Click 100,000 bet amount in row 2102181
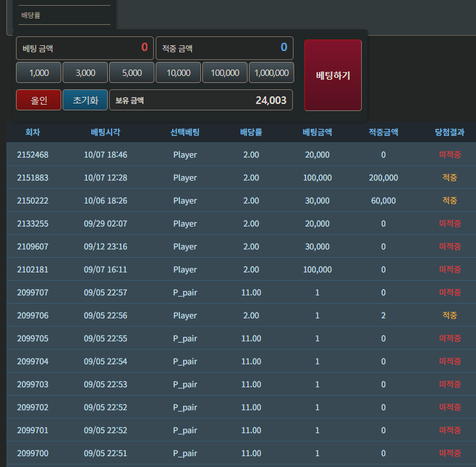The width and height of the screenshot is (476, 467). click(x=317, y=269)
